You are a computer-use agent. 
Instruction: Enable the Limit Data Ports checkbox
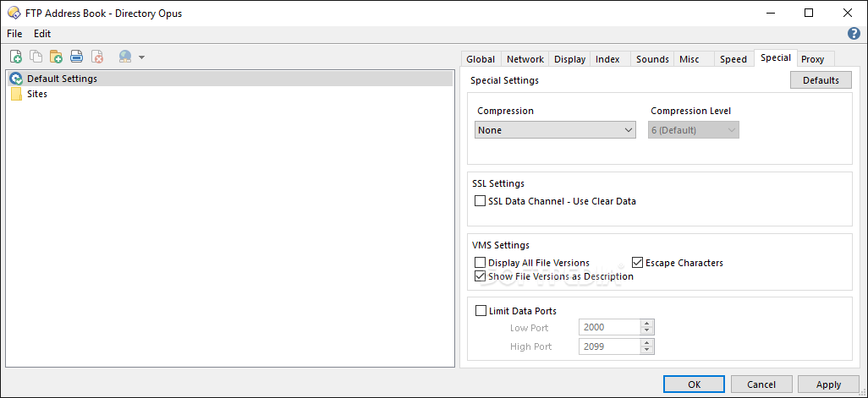click(481, 311)
